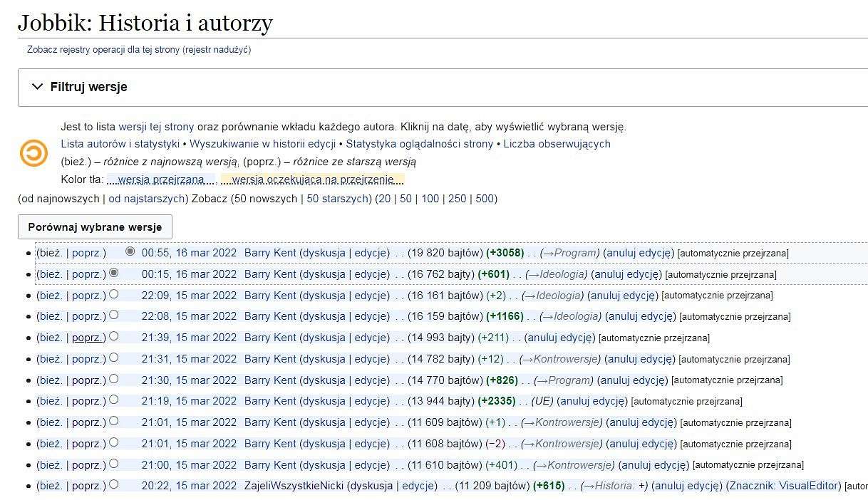This screenshot has height=500, width=868.
Task: Select radio button for 22:09, 15 mar 2022 revision
Action: click(x=114, y=294)
